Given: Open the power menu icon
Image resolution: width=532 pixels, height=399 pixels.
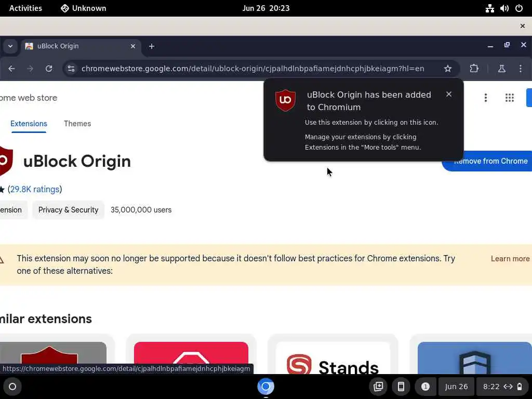Looking at the screenshot, I should click(519, 8).
